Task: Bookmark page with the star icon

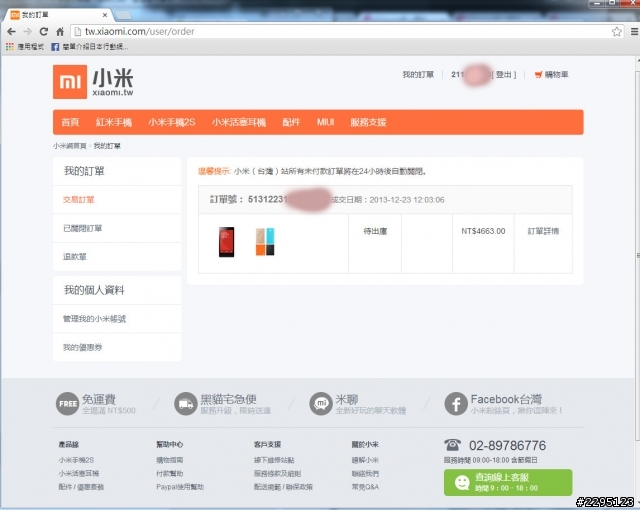Action: pyautogui.click(x=617, y=31)
